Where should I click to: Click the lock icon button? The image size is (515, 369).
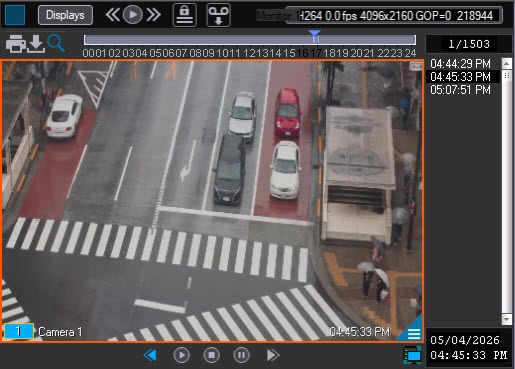pos(185,15)
